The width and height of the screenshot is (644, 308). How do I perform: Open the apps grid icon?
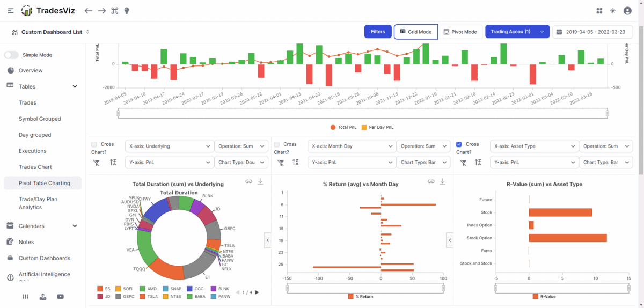[599, 11]
